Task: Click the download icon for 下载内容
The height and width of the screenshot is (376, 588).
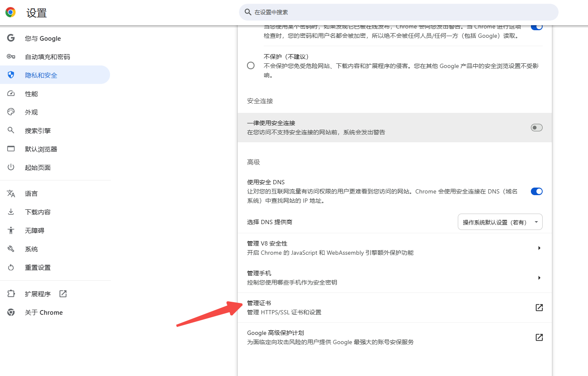Action: [x=11, y=212]
